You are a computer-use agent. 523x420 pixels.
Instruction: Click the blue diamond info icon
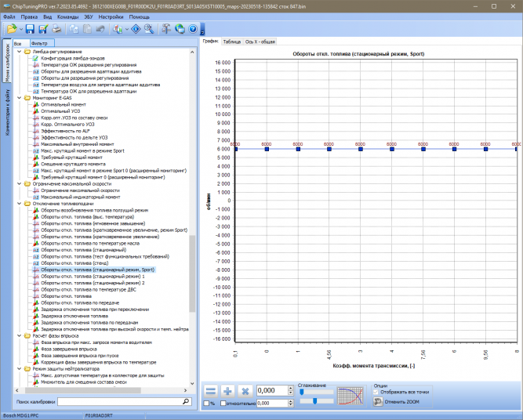tap(136, 29)
